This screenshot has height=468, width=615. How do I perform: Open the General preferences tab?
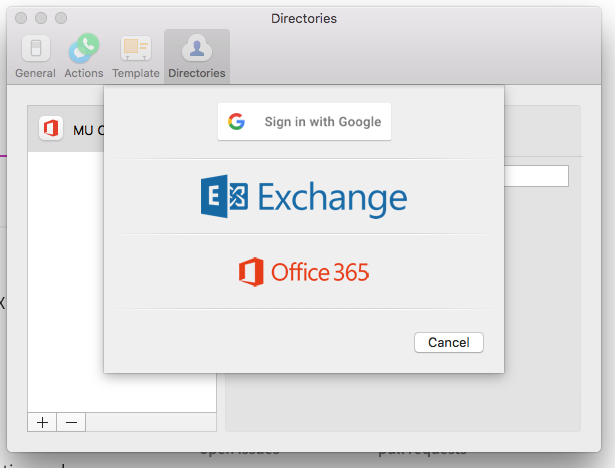pos(35,56)
